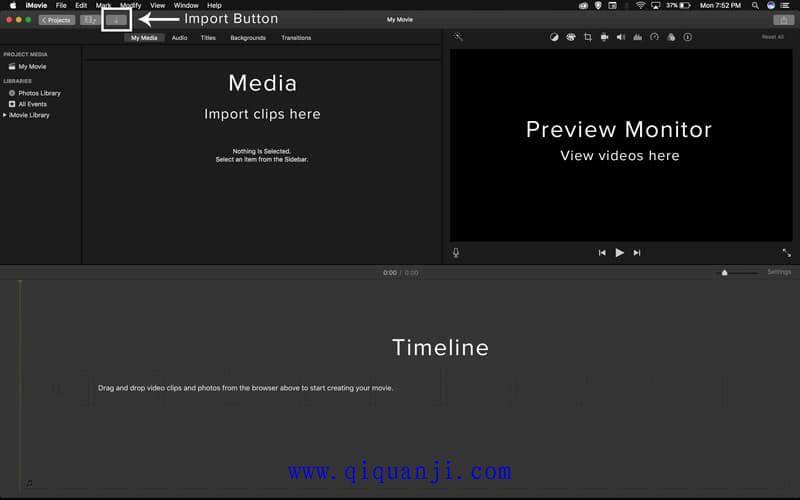Viewport: 800px width, 500px height.
Task: Go back using the Projects button
Action: pyautogui.click(x=57, y=19)
